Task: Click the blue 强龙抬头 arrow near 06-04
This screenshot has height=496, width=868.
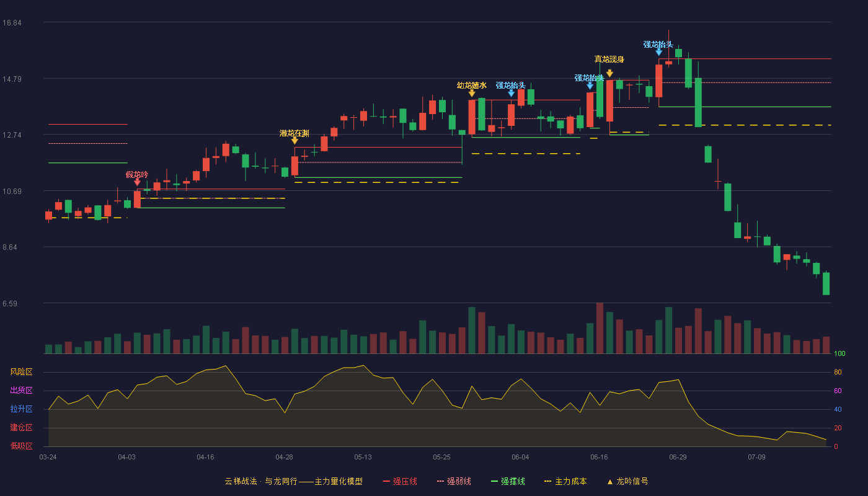Action: [511, 93]
